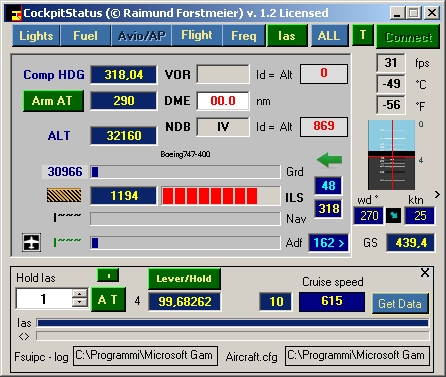
Task: Click the NDB identifier field IV
Action: point(223,127)
